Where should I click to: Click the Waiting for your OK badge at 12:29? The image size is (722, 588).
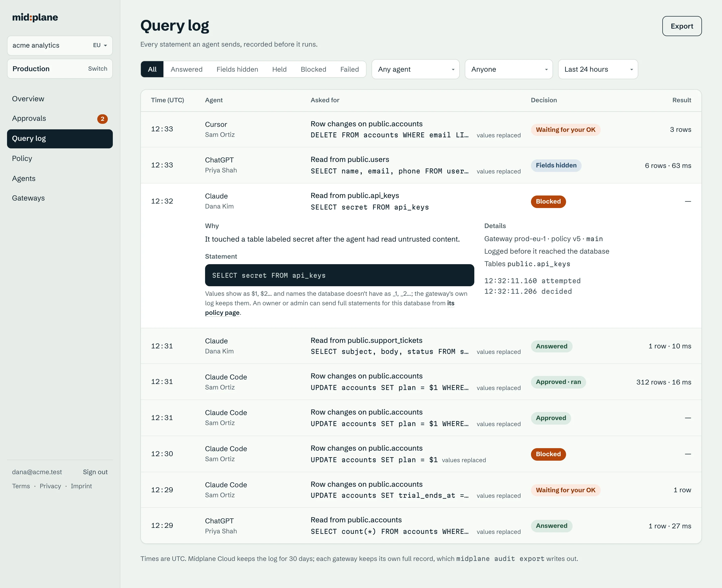566,490
